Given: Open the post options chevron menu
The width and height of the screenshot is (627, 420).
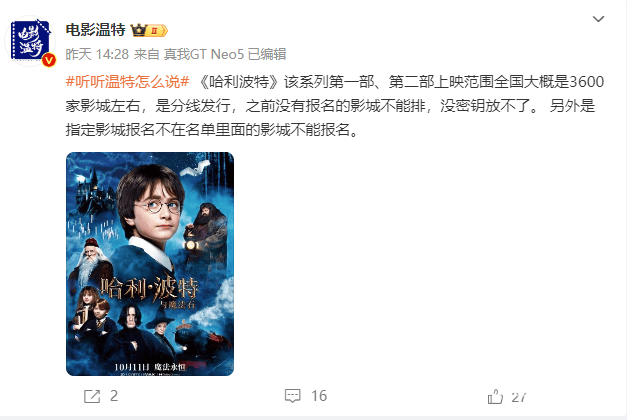Looking at the screenshot, I should pyautogui.click(x=598, y=19).
